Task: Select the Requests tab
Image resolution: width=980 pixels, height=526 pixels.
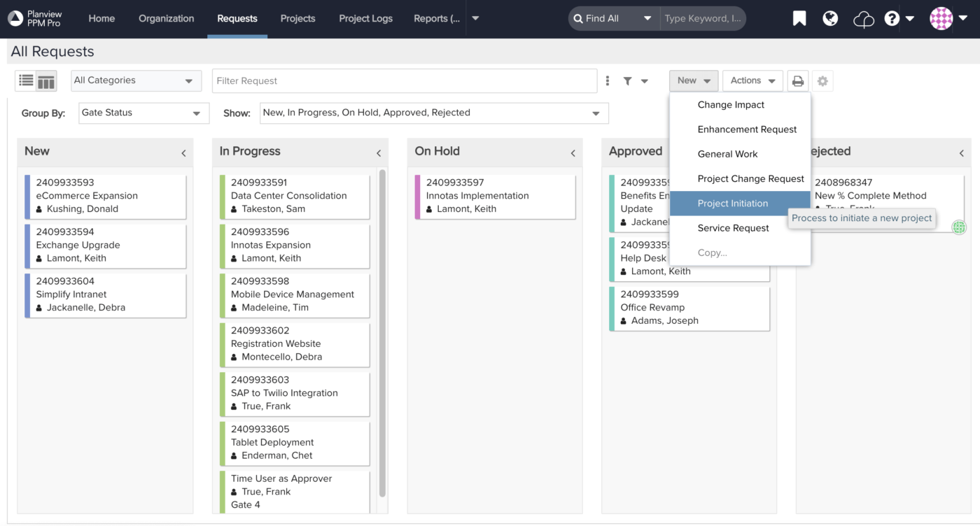Action: tap(237, 19)
